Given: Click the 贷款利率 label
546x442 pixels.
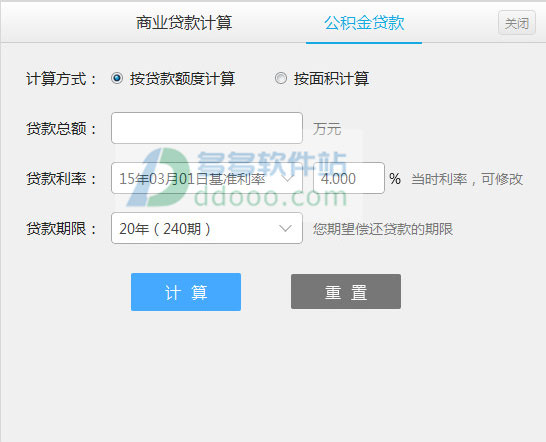Looking at the screenshot, I should pyautogui.click(x=61, y=179).
